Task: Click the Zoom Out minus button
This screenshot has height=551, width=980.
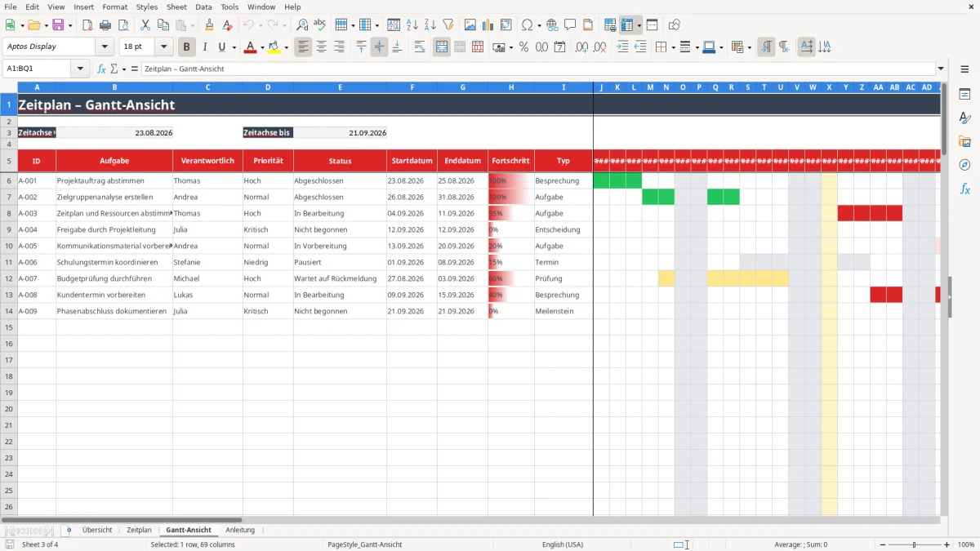Action: pyautogui.click(x=884, y=544)
